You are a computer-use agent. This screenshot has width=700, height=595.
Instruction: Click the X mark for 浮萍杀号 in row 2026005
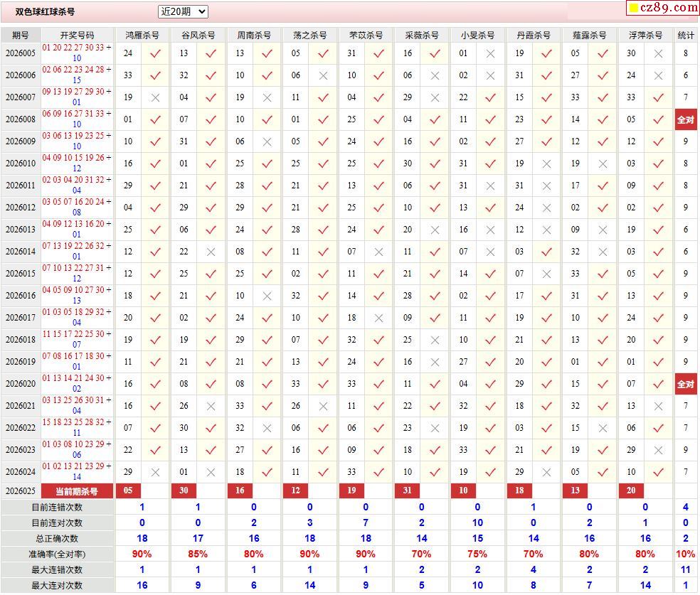tap(658, 53)
